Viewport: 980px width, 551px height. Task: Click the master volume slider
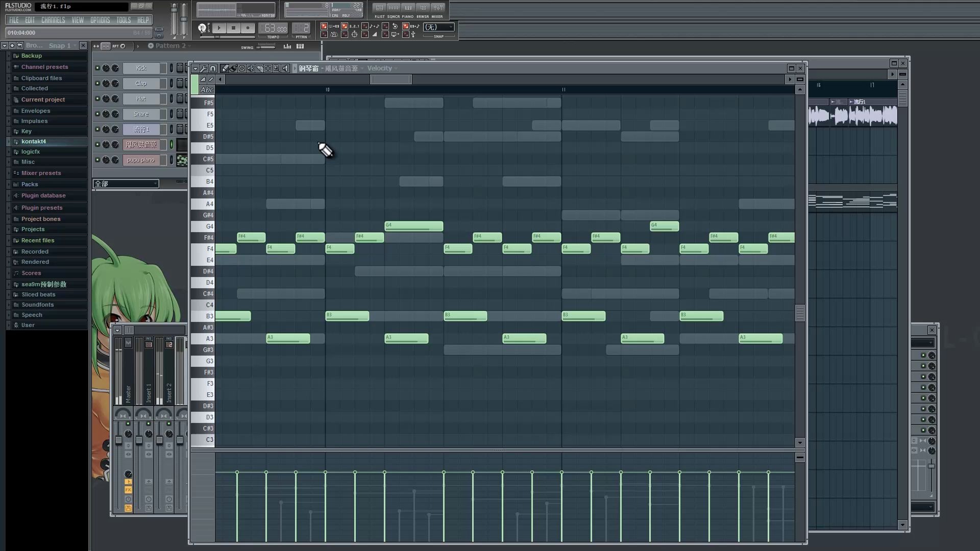pyautogui.click(x=174, y=19)
